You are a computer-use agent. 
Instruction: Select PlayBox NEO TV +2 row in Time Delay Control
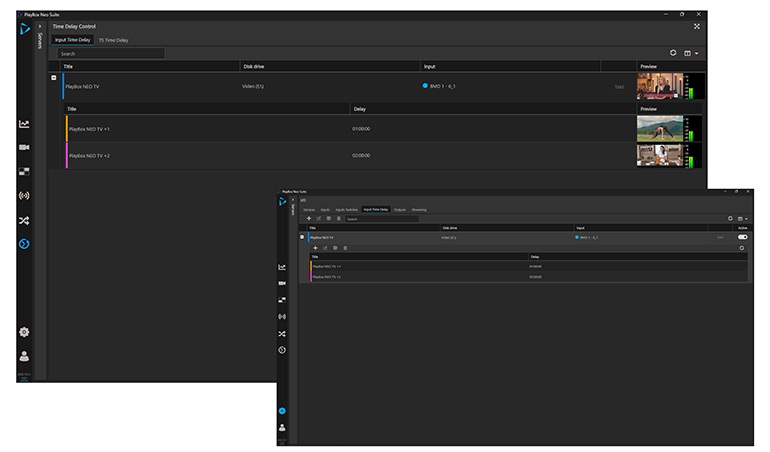coord(351,155)
